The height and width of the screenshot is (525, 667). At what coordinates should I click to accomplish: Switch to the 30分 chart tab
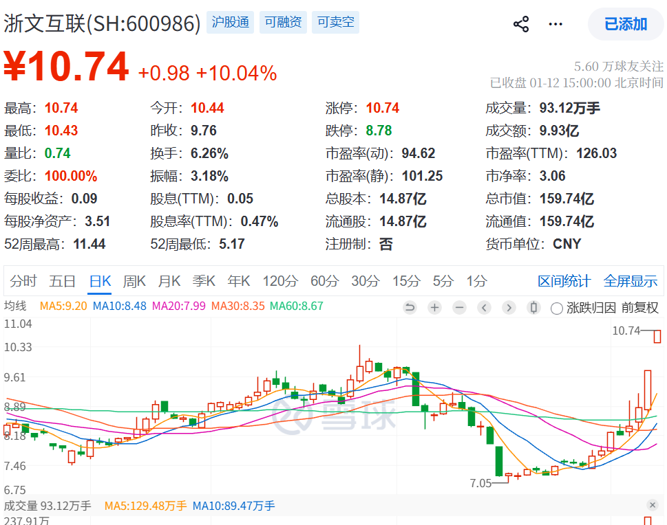tap(364, 281)
